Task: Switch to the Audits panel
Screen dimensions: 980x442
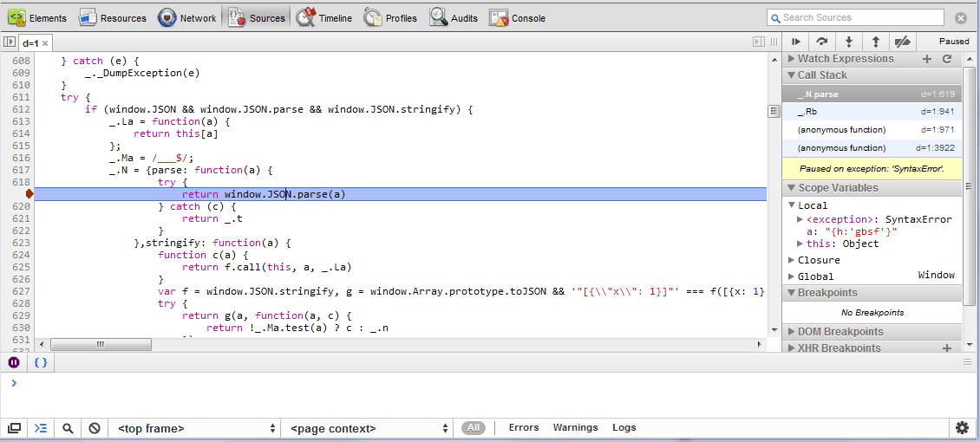Action: pos(453,18)
